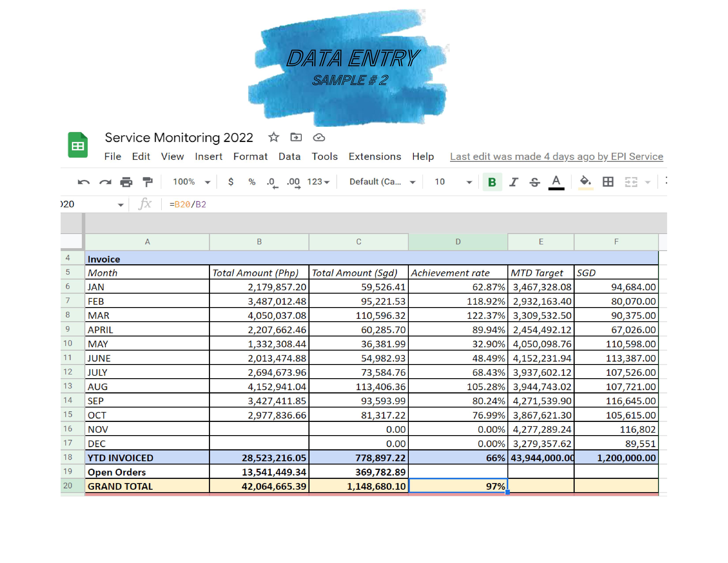Open the Extensions menu
728x563 pixels.
click(x=375, y=157)
